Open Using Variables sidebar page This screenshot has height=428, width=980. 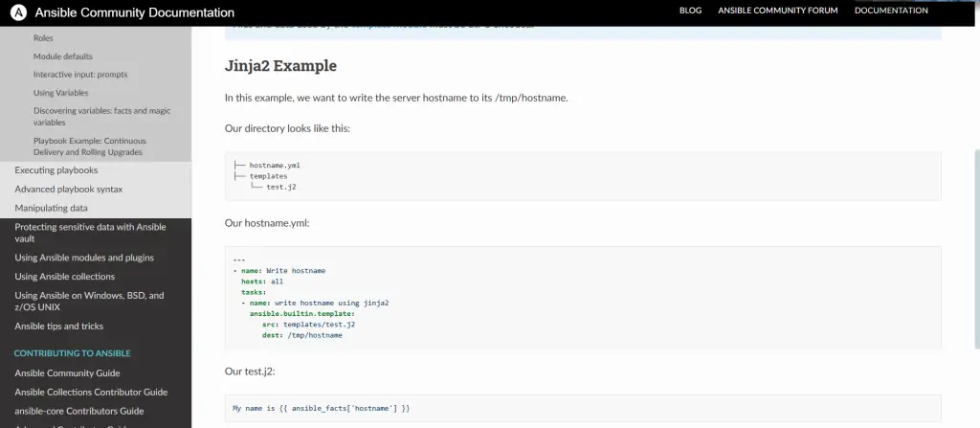[60, 93]
